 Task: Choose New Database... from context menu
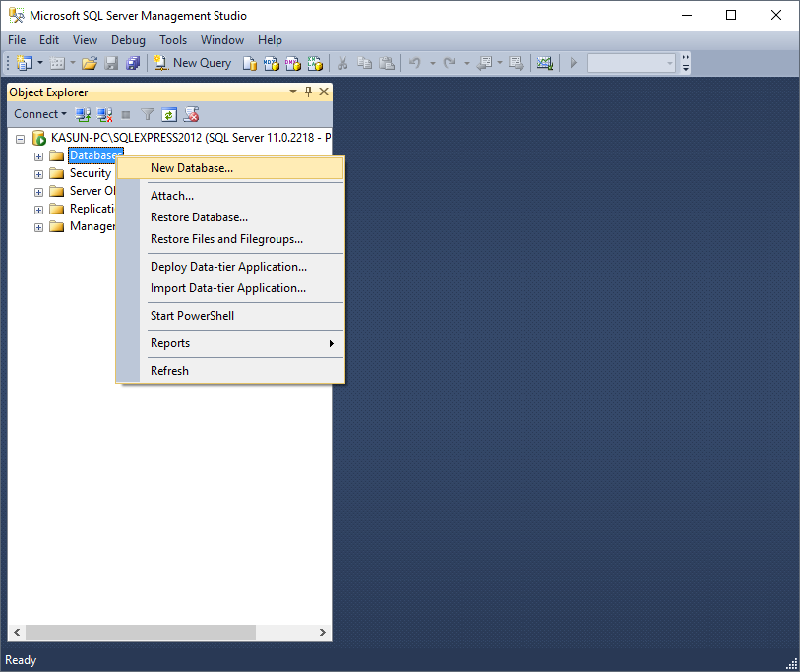[x=230, y=168]
